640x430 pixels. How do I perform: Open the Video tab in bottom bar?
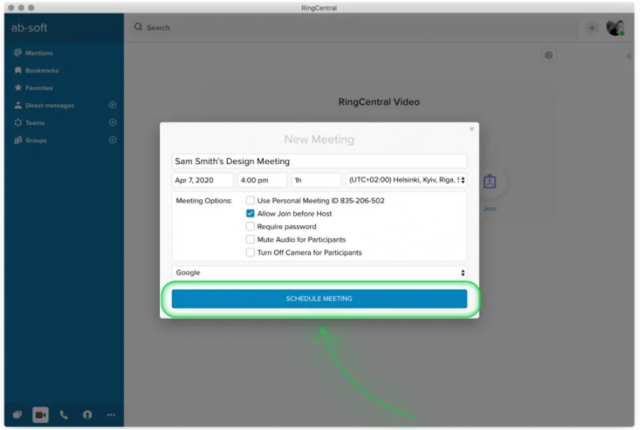click(x=40, y=414)
